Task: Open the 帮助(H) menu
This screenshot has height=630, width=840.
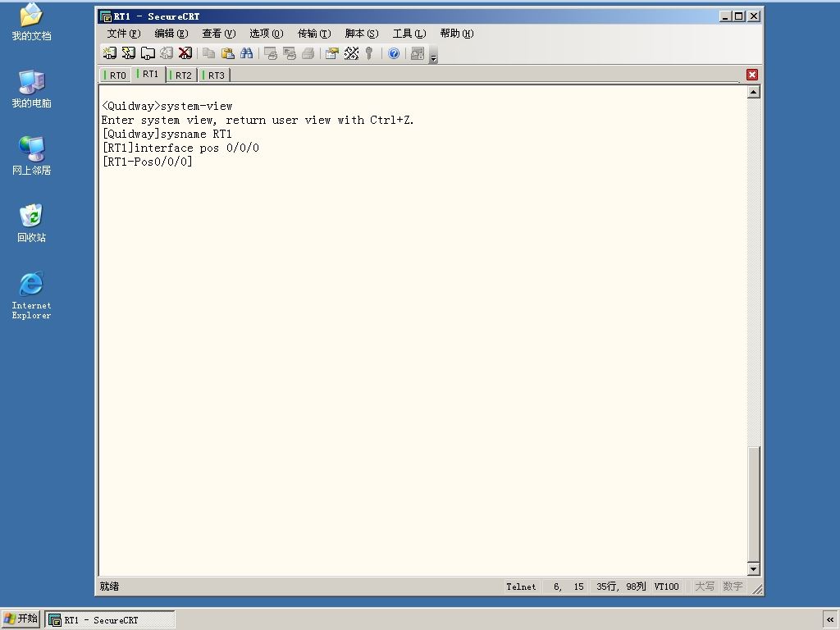Action: click(457, 34)
